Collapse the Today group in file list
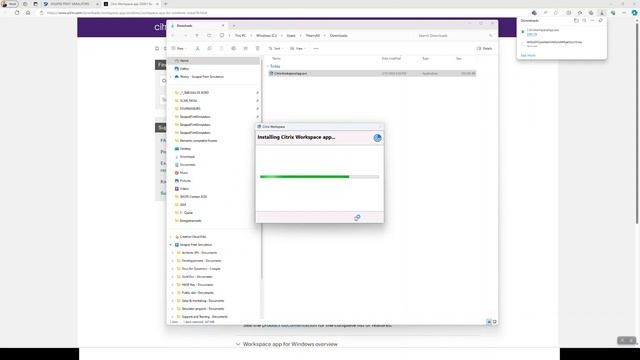 point(268,66)
